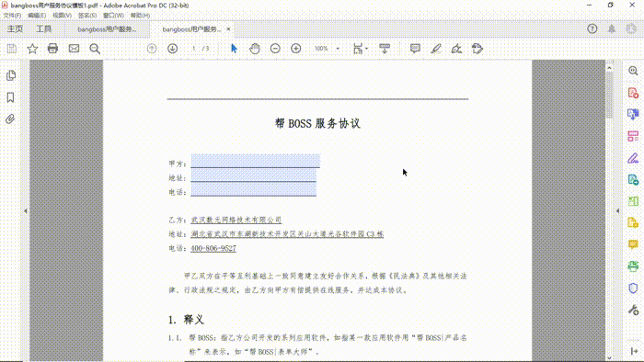Click the 甲方 blank form field
The image size is (644, 362).
pyautogui.click(x=255, y=161)
